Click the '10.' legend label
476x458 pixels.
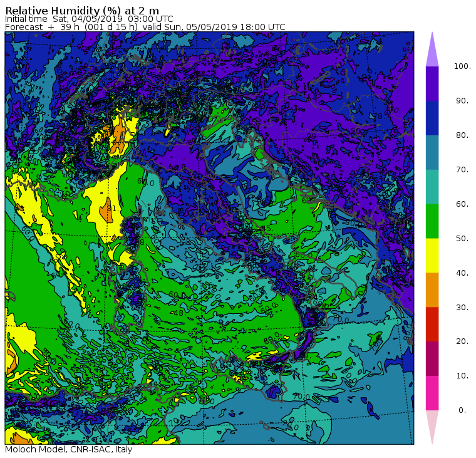coord(462,376)
